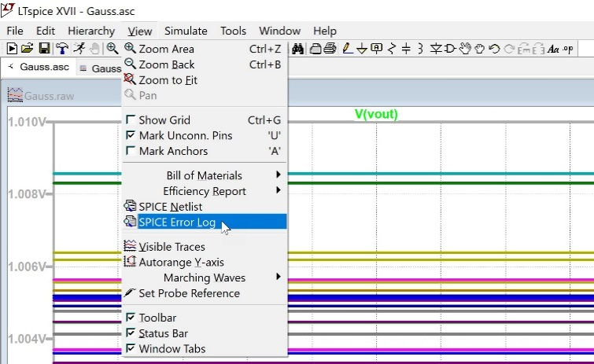Select the Draw Wire pencil tool
594x364 pixels.
346,49
